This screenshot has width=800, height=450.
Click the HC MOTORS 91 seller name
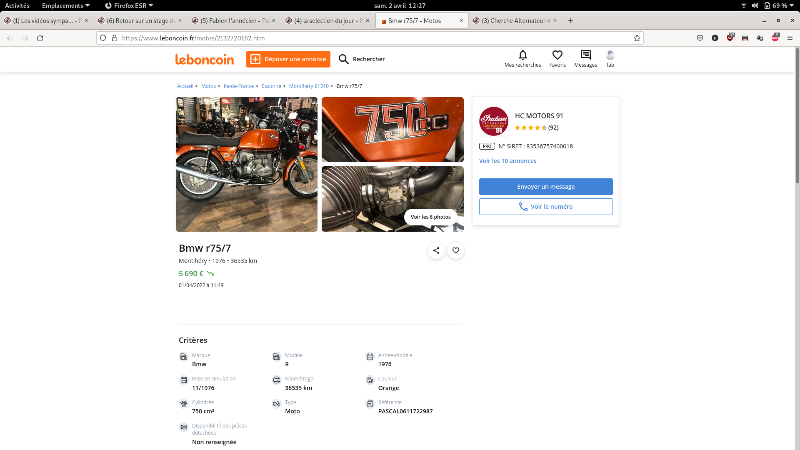point(539,116)
